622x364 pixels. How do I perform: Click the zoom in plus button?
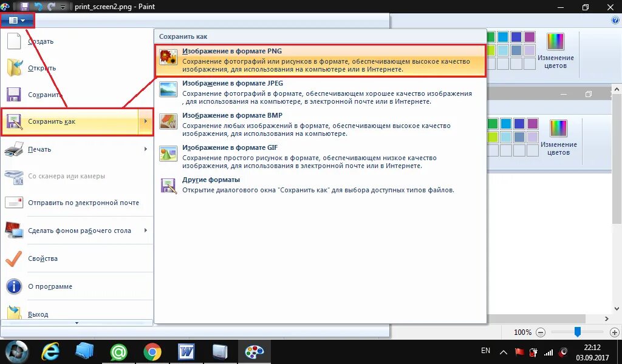click(615, 332)
